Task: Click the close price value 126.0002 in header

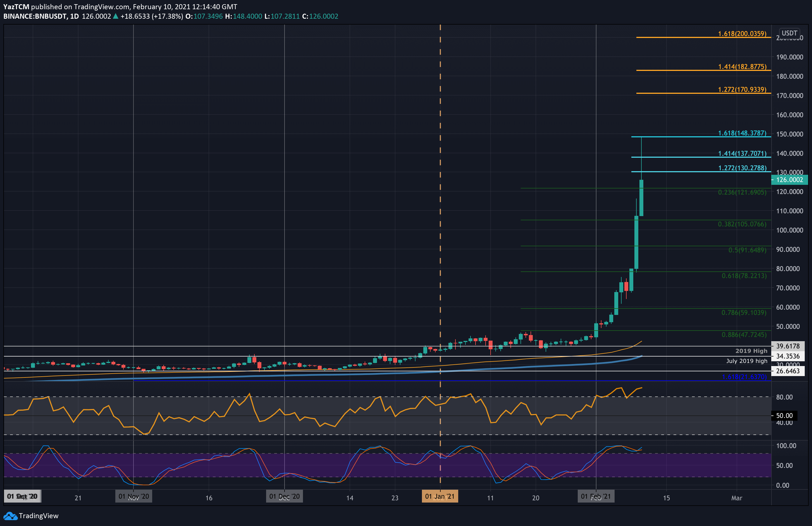Action: pyautogui.click(x=324, y=16)
